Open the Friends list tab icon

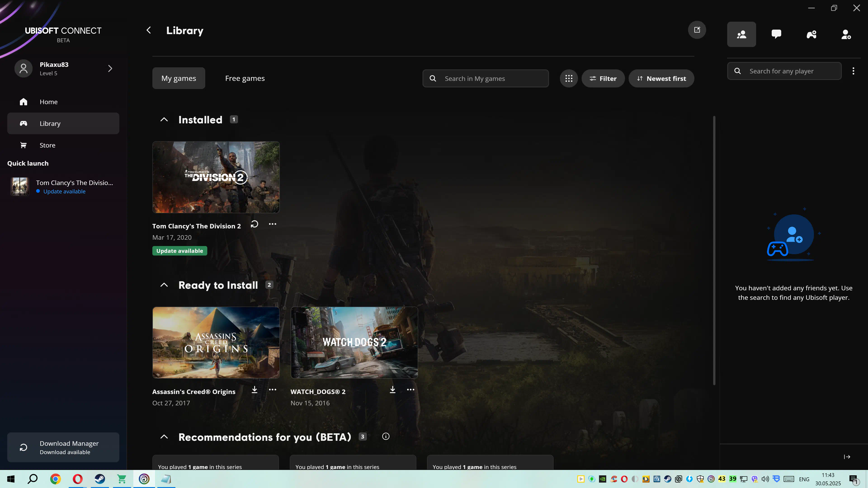[x=741, y=34]
